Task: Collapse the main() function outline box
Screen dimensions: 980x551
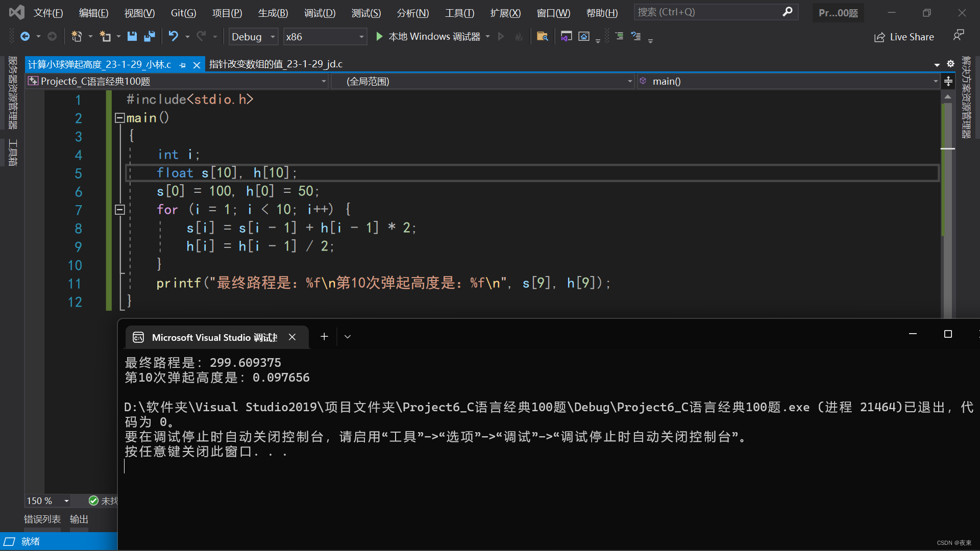Action: (x=119, y=118)
